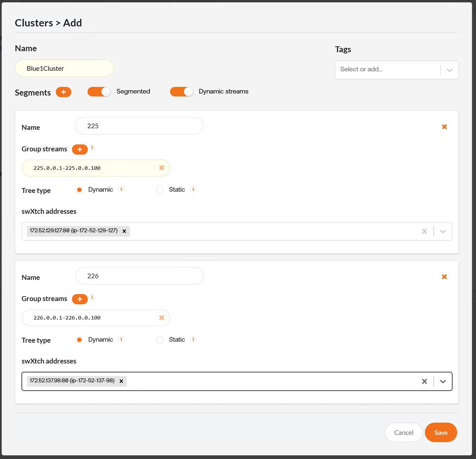Viewport: 476px width, 459px height.
Task: Disable the Dynamic streams switch
Action: [181, 92]
